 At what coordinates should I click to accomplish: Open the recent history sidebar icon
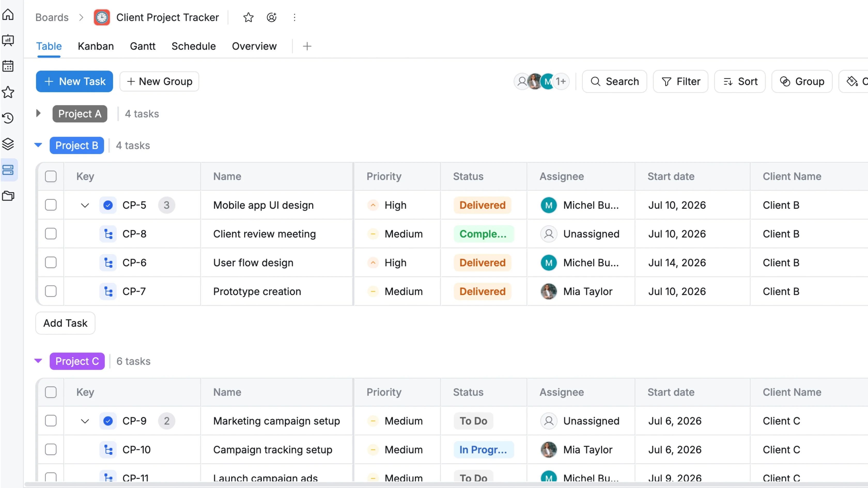tap(8, 118)
